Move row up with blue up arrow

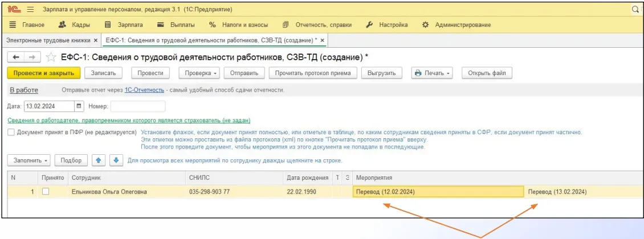pos(98,160)
